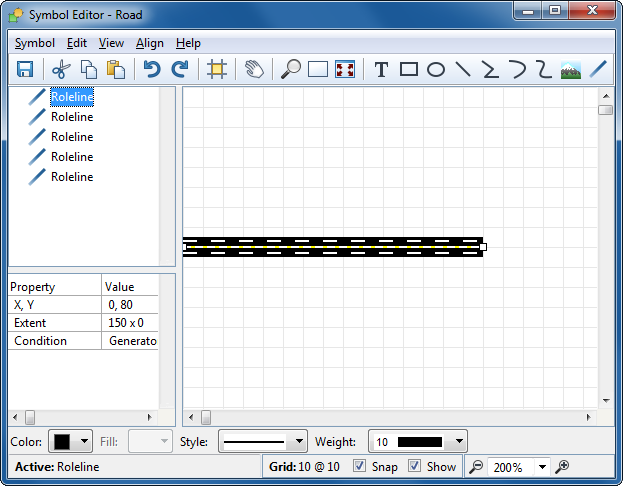Open the black Color swatch picker

(x=72, y=441)
